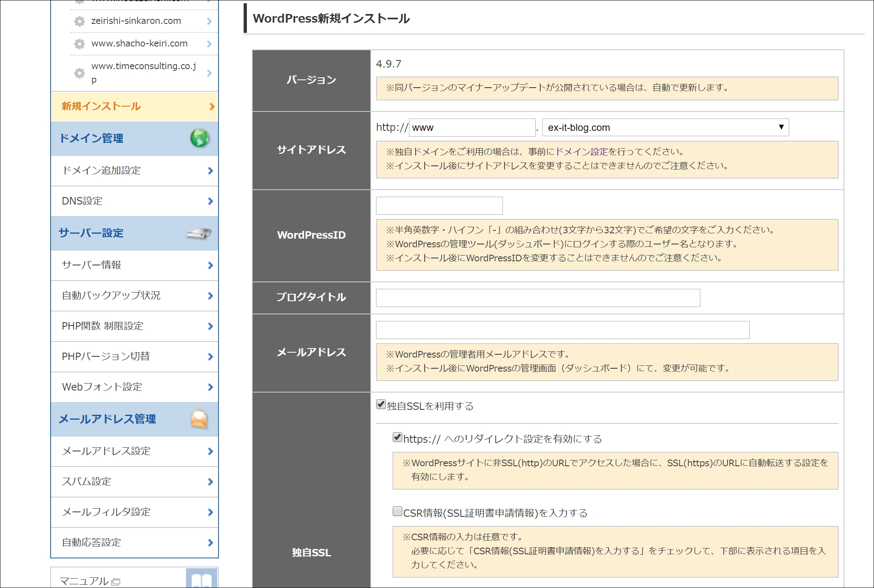Toggle https:// redirect setting checkbox
This screenshot has width=874, height=588.
(397, 437)
